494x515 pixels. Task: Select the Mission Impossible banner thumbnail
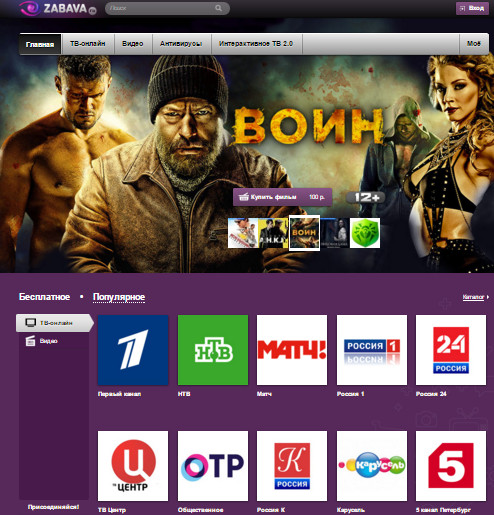[243, 233]
